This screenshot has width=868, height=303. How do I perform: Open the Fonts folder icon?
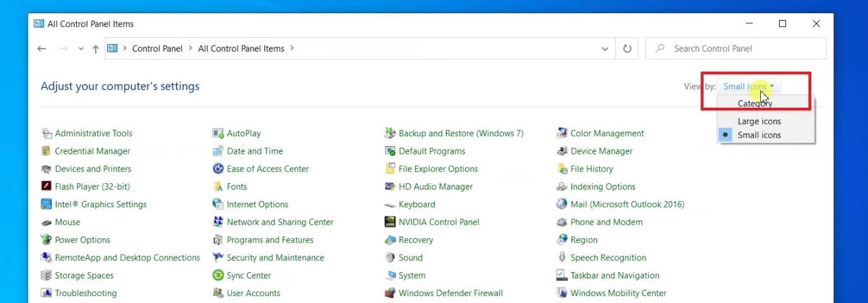click(218, 186)
